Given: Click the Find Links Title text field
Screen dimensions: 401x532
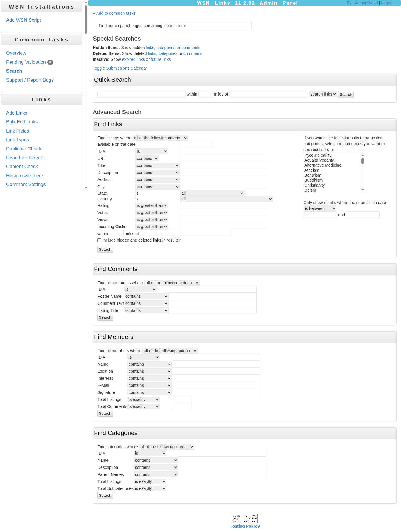Looking at the screenshot, I should coord(224,165).
